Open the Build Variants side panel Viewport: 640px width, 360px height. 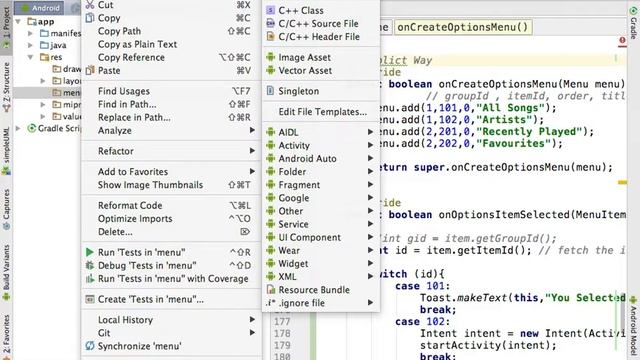pos(6,272)
